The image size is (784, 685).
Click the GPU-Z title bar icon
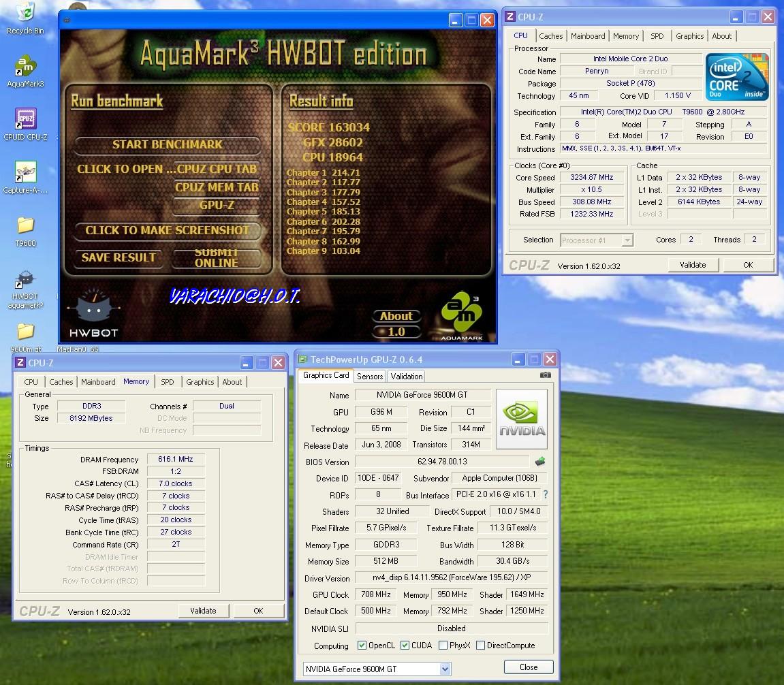click(302, 359)
